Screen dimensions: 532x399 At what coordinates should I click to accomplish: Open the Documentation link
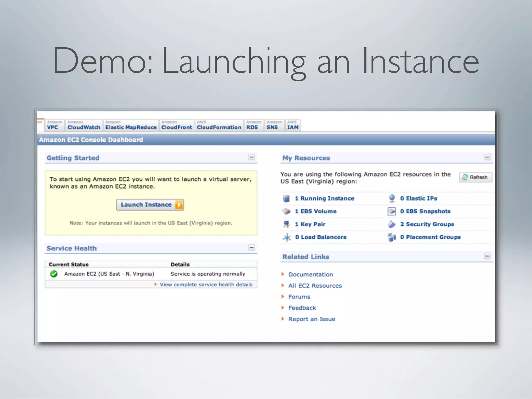pyautogui.click(x=311, y=275)
